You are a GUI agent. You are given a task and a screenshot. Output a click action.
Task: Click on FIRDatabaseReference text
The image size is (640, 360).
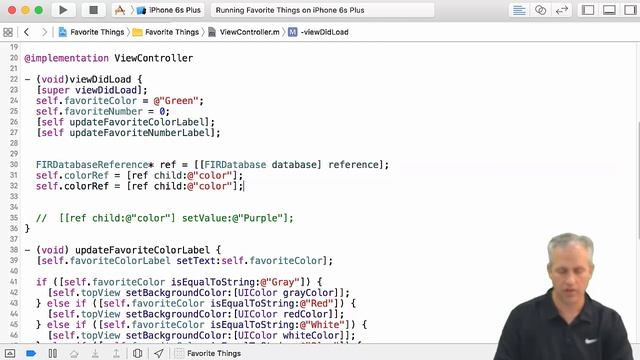pos(92,164)
